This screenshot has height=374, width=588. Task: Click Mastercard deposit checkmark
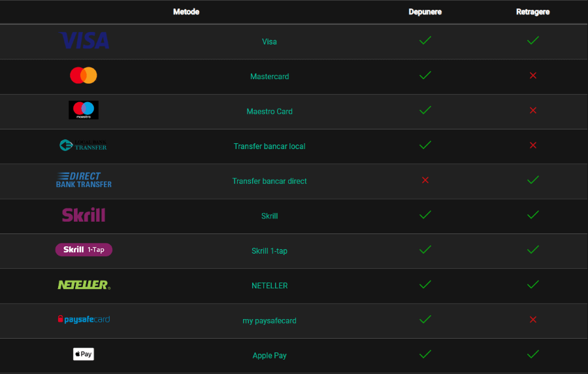pyautogui.click(x=425, y=75)
